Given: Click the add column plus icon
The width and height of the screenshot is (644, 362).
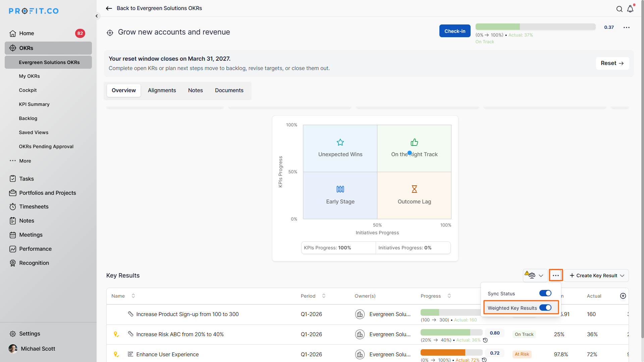Looking at the screenshot, I should click(623, 296).
